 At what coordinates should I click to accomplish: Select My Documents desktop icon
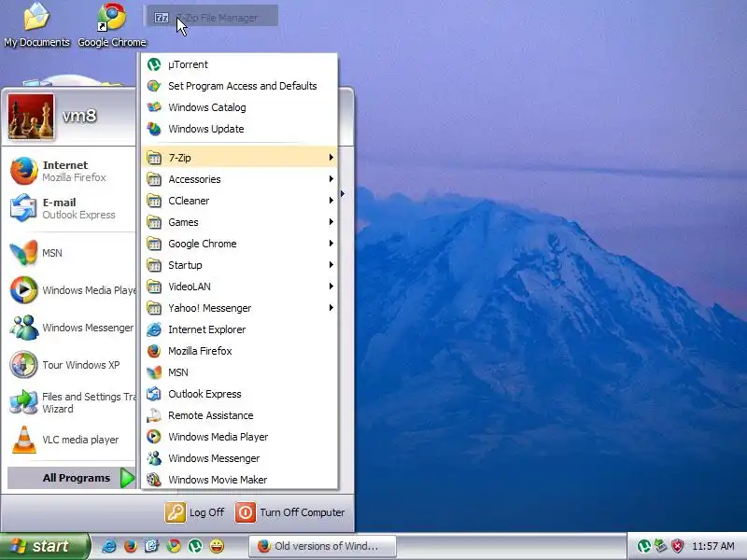36,25
